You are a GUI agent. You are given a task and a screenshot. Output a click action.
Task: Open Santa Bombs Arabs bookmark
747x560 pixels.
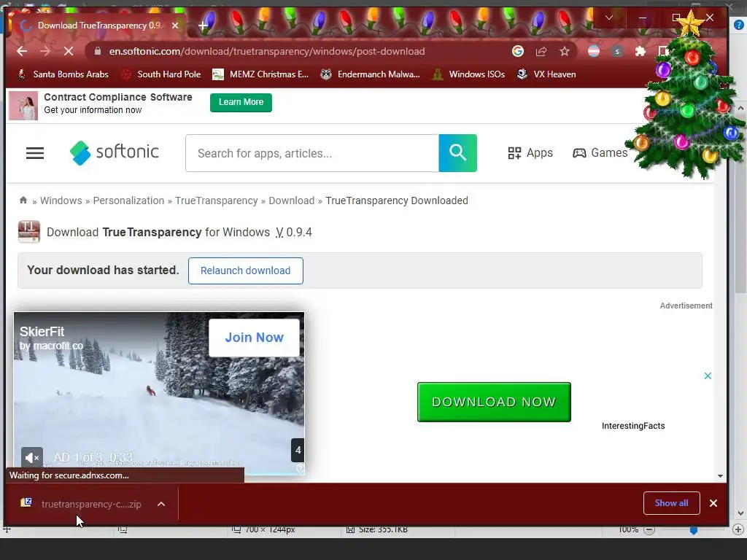coord(63,74)
